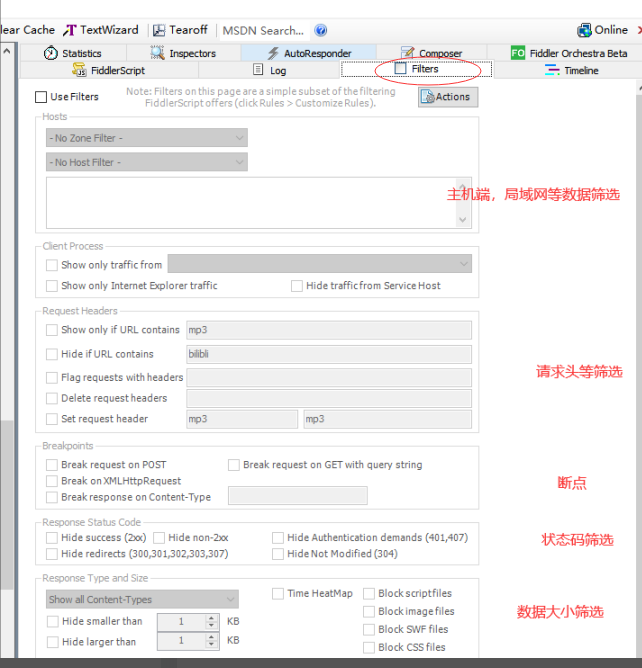
Task: Check Show only if URL contains
Action: pyautogui.click(x=52, y=330)
